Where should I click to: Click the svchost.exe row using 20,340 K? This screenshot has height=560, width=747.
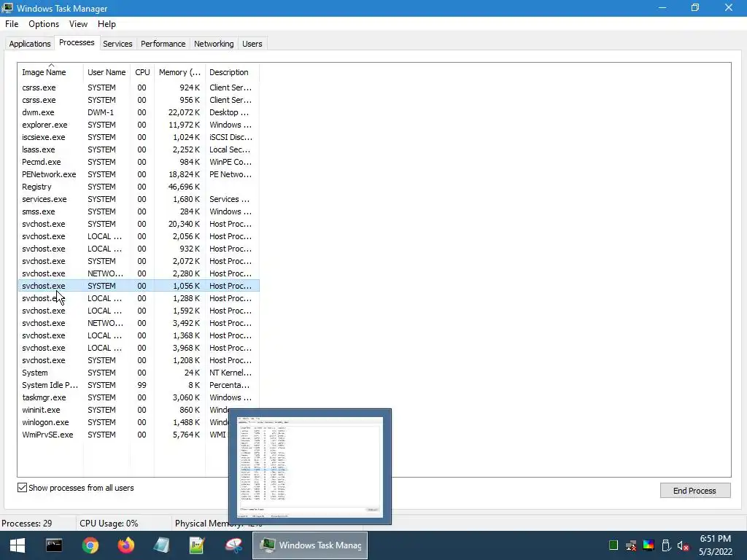click(x=139, y=224)
